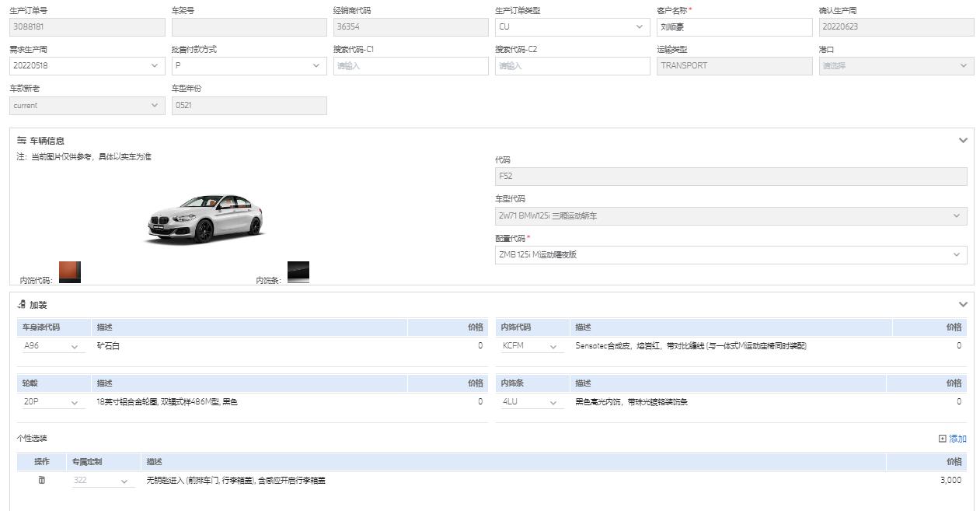Click the 搜索代码-C1 input field
Screen dimensions: 980x511
pos(410,65)
